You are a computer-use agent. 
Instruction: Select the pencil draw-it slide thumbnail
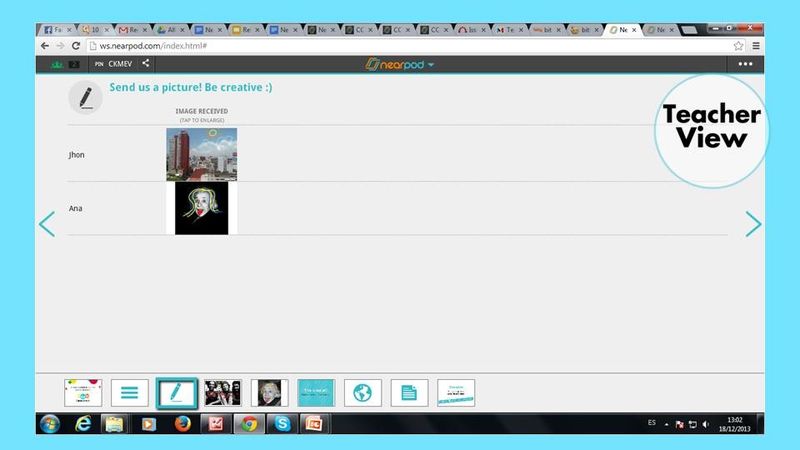coord(176,392)
